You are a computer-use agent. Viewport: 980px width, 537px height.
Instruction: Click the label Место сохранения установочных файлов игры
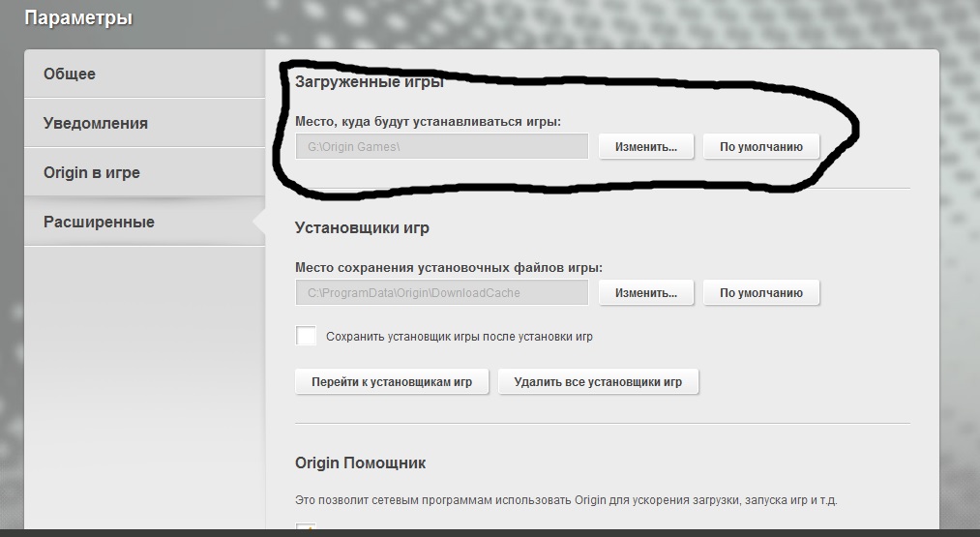point(449,268)
